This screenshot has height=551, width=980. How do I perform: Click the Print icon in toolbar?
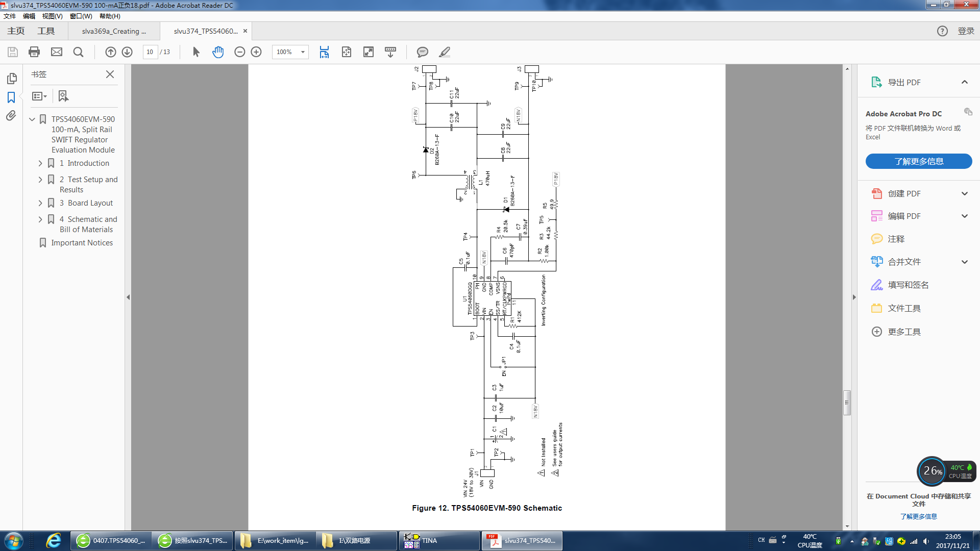tap(34, 52)
